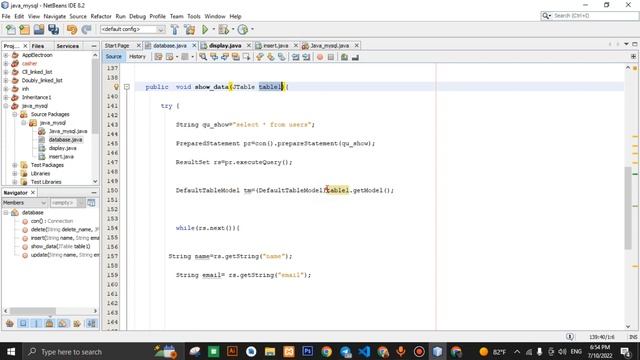This screenshot has height=360, width=640.
Task: Switch to the display.java tab
Action: (x=225, y=46)
